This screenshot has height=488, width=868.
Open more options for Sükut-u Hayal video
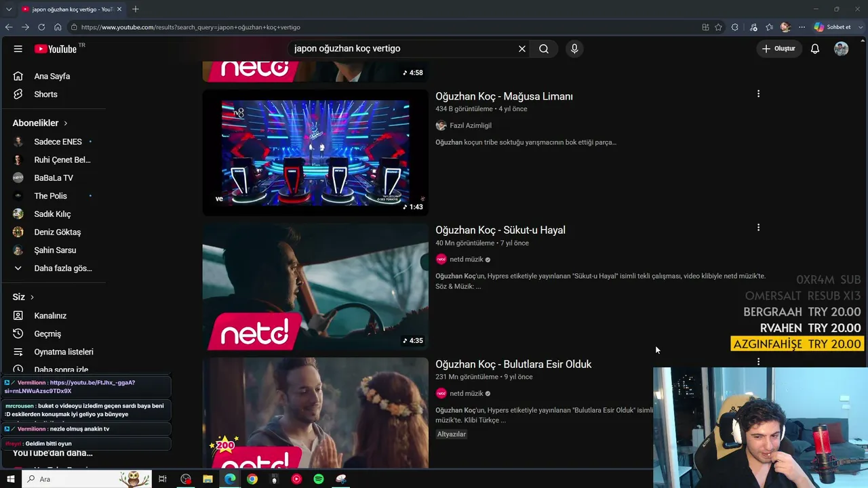coord(758,228)
